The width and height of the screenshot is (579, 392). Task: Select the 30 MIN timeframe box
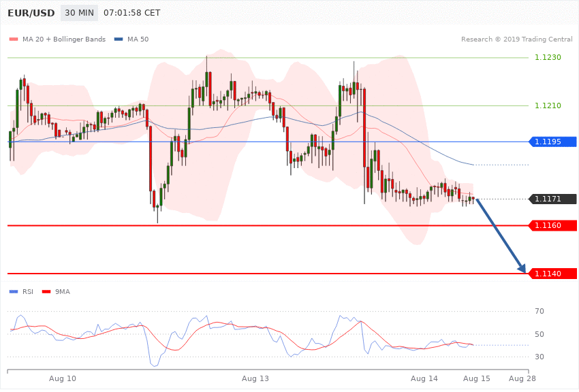pos(80,13)
